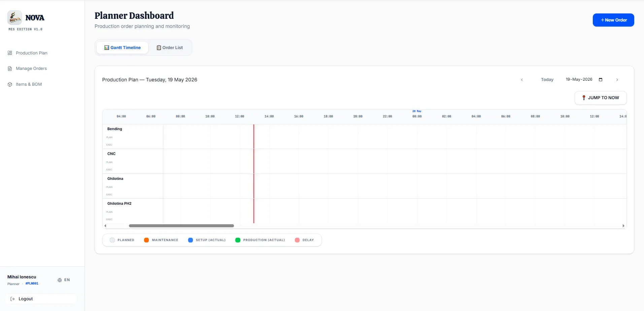The image size is (644, 311).
Task: Click the 14:00 time header
Action: [x=269, y=116]
